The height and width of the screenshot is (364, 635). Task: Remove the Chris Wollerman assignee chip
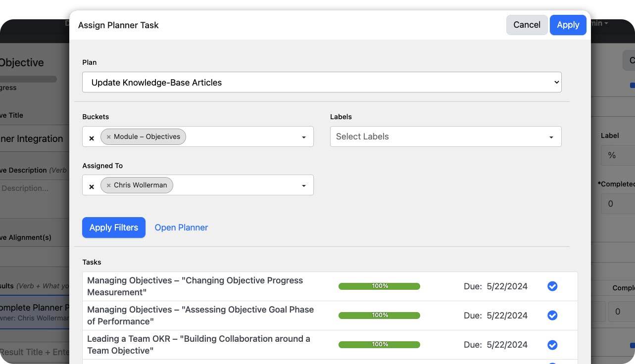[109, 185]
